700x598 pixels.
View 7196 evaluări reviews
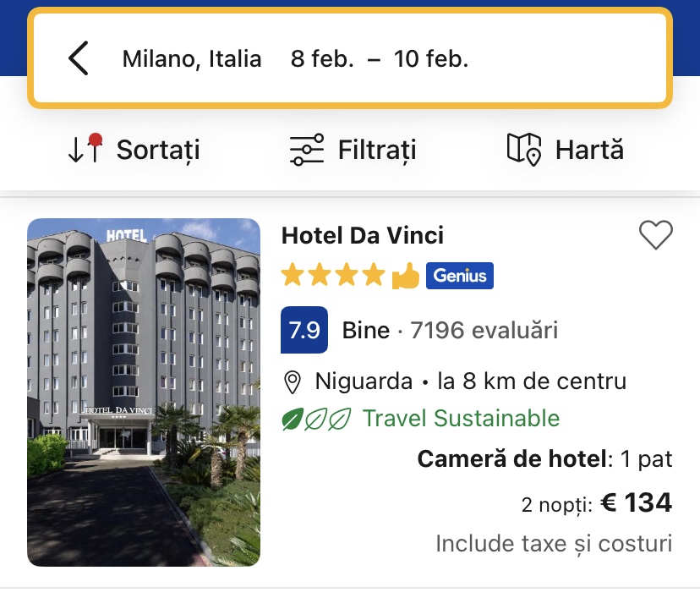pyautogui.click(x=484, y=330)
